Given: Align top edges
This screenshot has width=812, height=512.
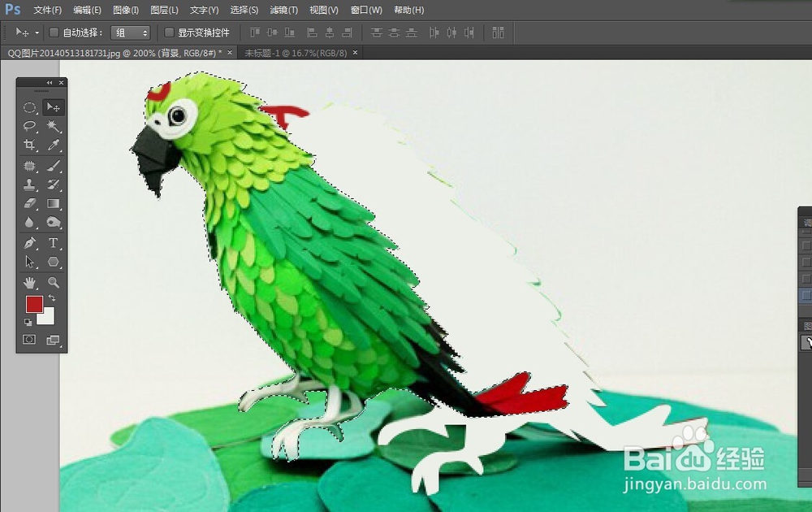Looking at the screenshot, I should (x=255, y=33).
